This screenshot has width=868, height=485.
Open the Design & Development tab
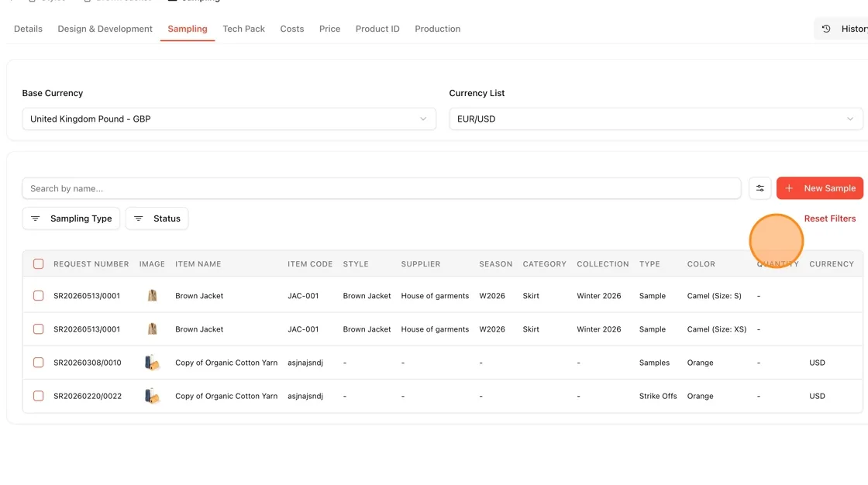(x=105, y=29)
